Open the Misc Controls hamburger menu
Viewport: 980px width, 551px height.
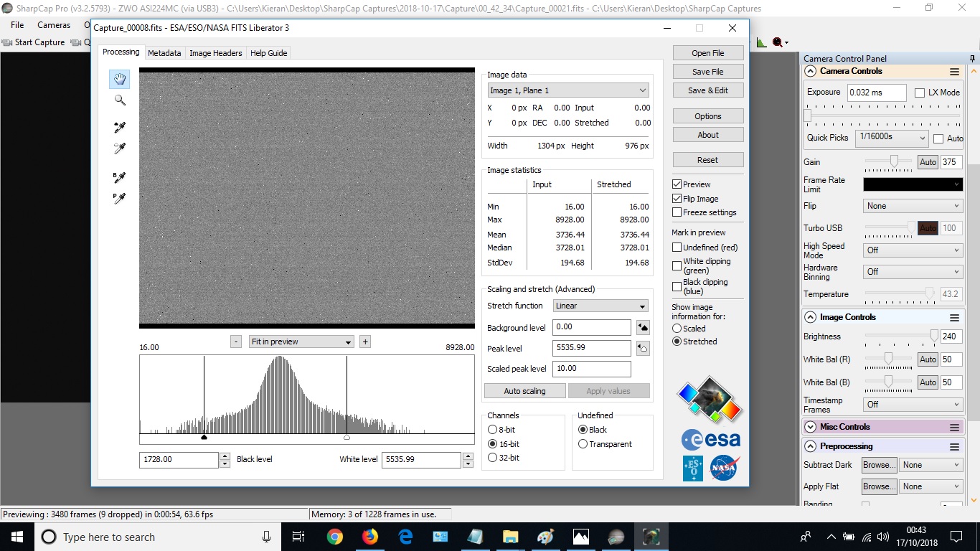click(x=954, y=427)
